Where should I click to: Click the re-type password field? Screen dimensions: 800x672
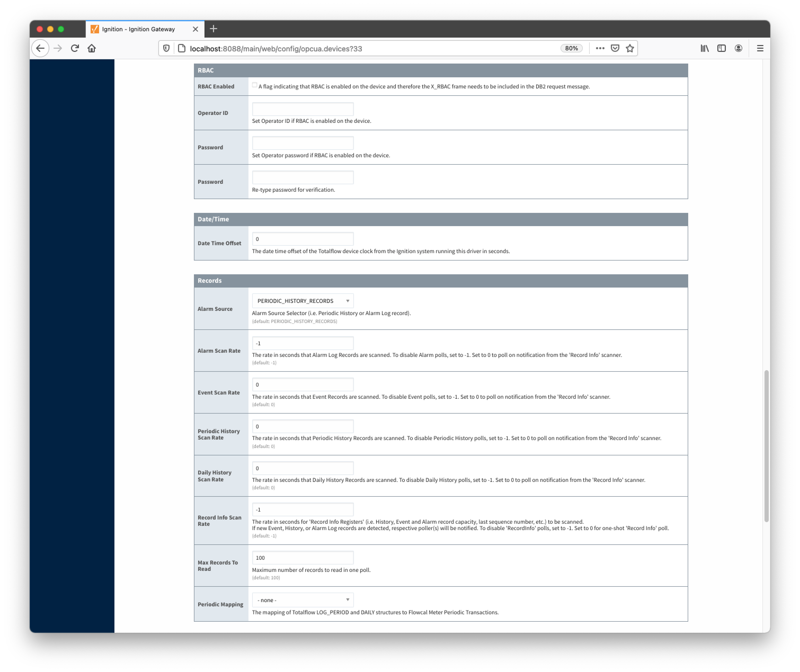coord(303,177)
